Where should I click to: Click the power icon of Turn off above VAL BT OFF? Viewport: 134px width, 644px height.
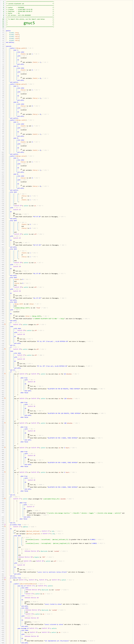(x=14, y=295)
